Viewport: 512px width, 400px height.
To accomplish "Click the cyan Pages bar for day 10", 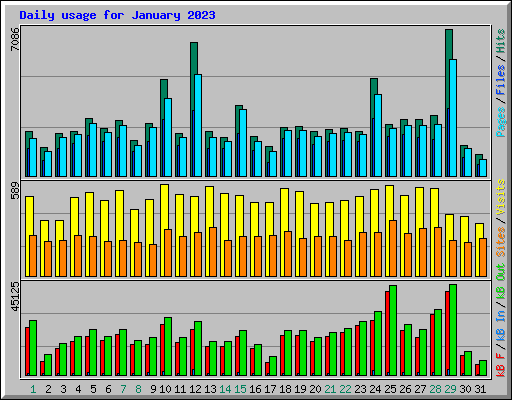I will click(x=168, y=137).
